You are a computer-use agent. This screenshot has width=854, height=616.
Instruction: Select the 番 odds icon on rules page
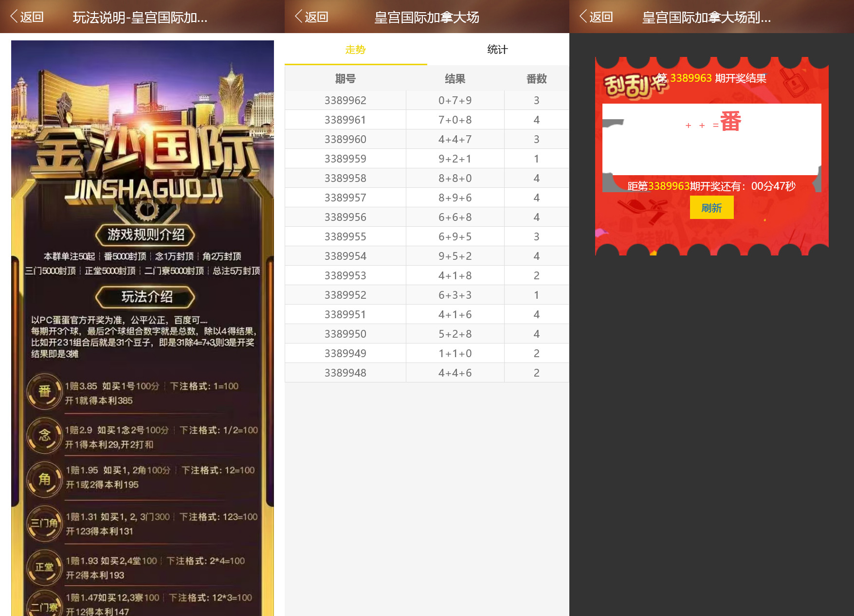point(44,392)
